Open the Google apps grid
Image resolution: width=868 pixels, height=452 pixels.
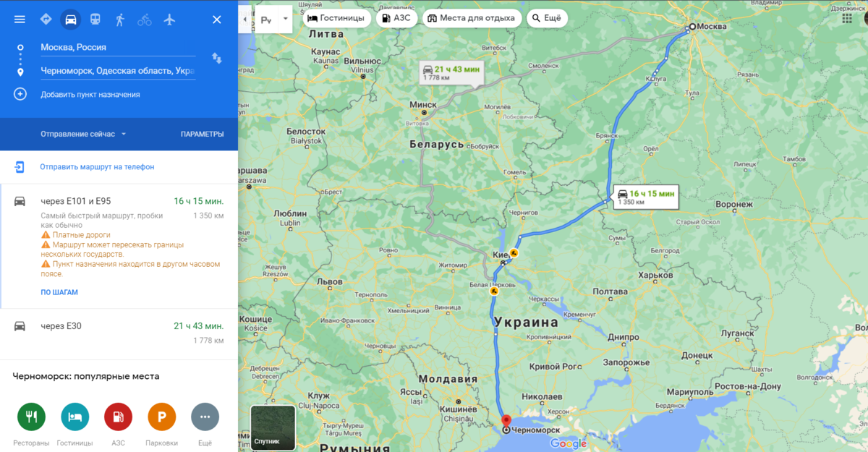point(847,19)
